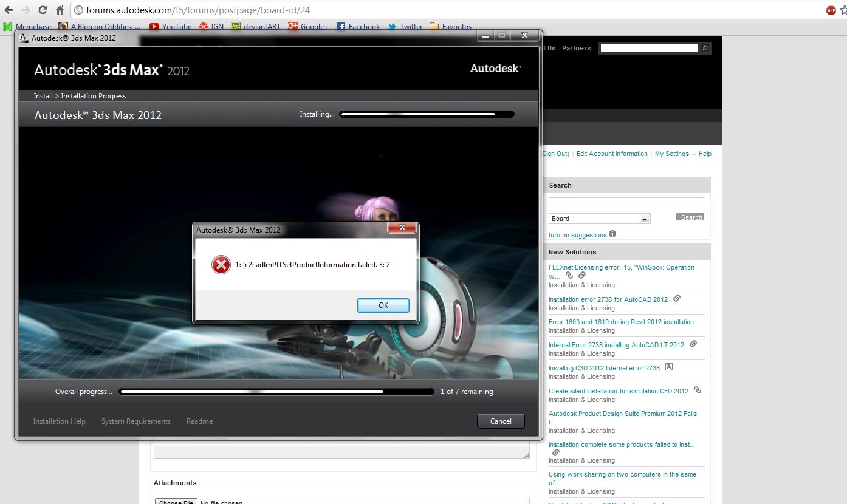Click the info icon beside turn on suggestions

tap(612, 234)
